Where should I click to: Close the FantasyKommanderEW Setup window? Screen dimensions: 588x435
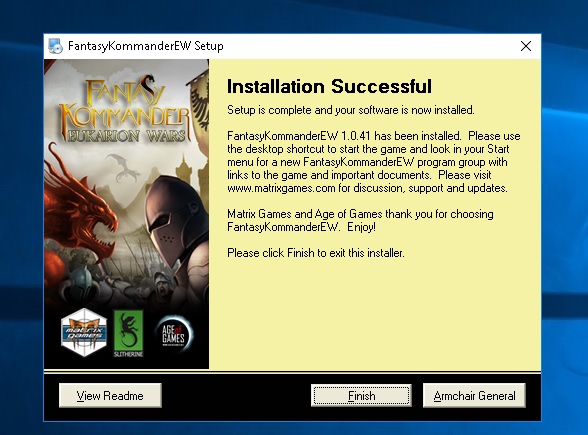point(526,46)
